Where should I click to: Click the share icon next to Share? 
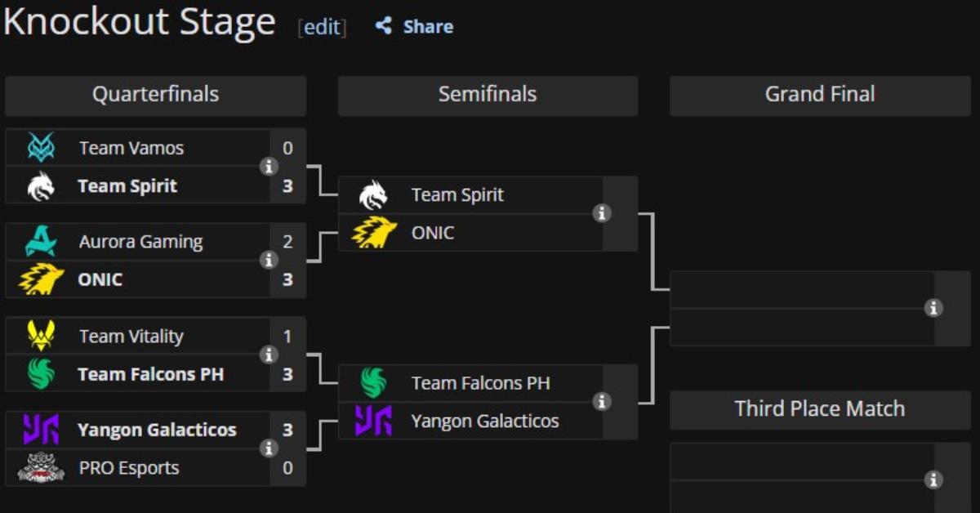(x=384, y=26)
